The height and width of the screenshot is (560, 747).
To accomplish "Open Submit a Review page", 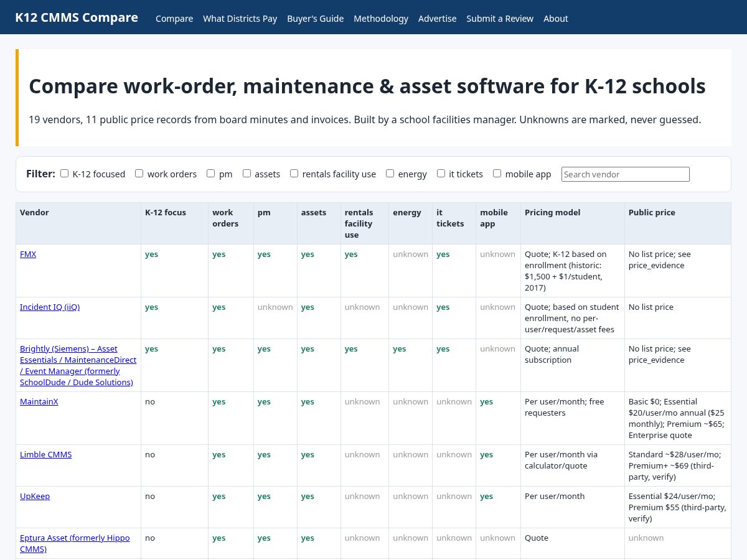I will click(x=500, y=19).
